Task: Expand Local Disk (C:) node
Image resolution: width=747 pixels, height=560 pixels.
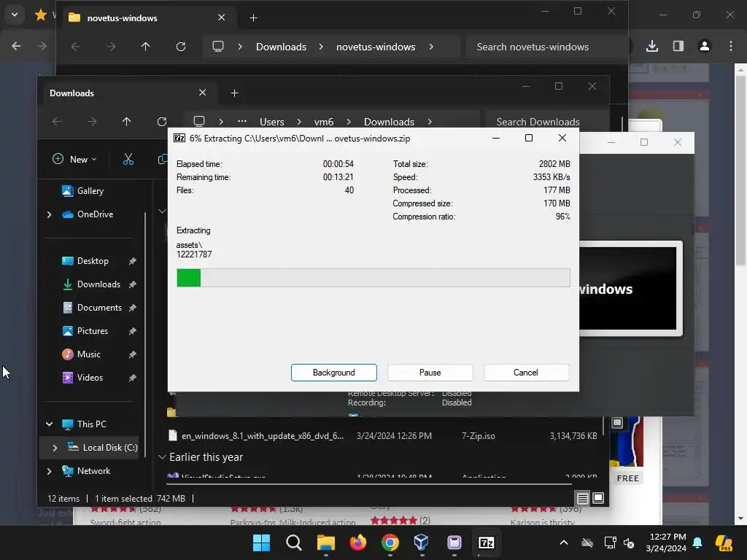Action: pos(55,448)
